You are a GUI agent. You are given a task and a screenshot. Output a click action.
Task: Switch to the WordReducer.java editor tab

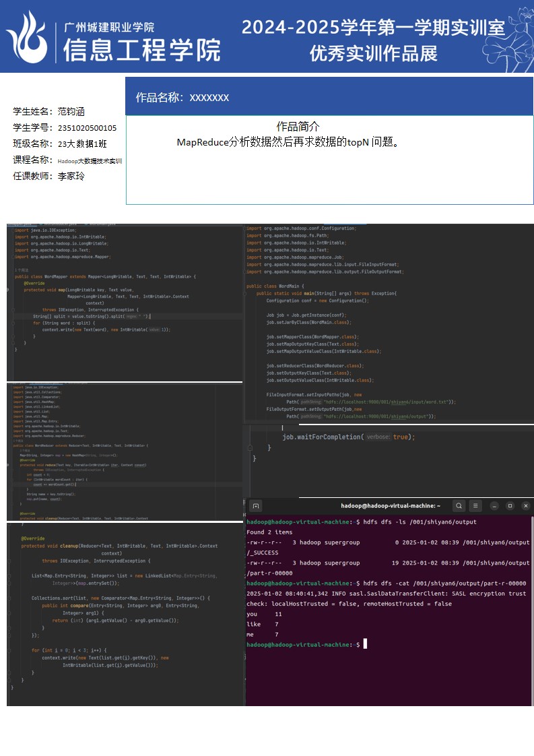pos(59,223)
